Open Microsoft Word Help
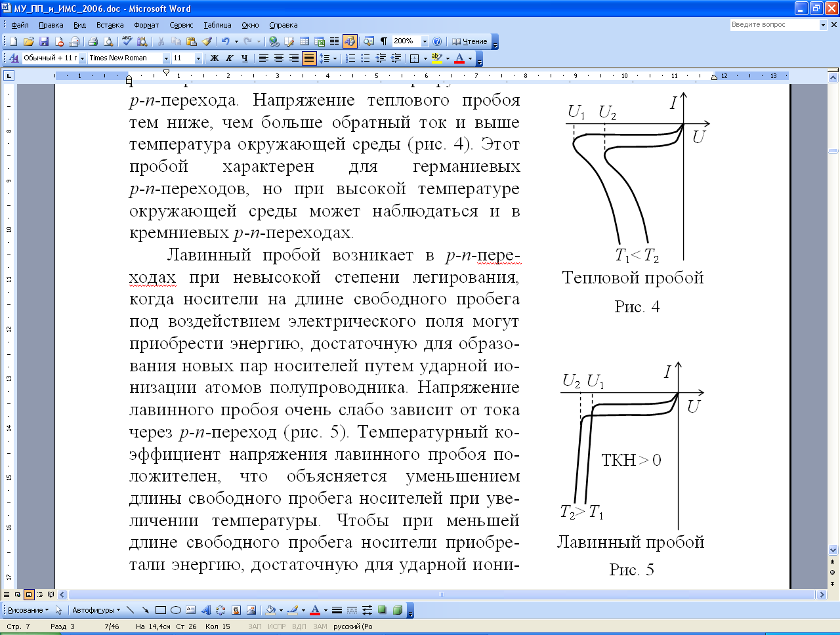This screenshot has height=635, width=840. tap(437, 41)
